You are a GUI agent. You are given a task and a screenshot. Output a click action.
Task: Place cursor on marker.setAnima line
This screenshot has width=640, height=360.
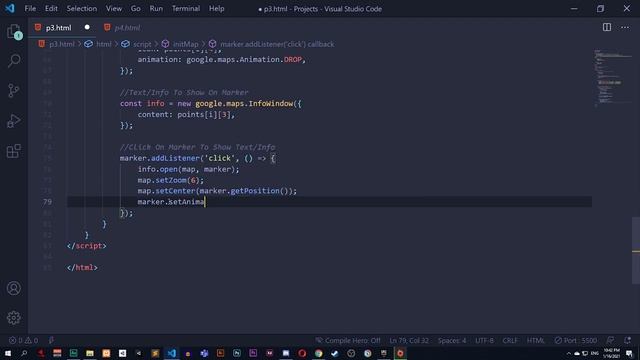(171, 202)
